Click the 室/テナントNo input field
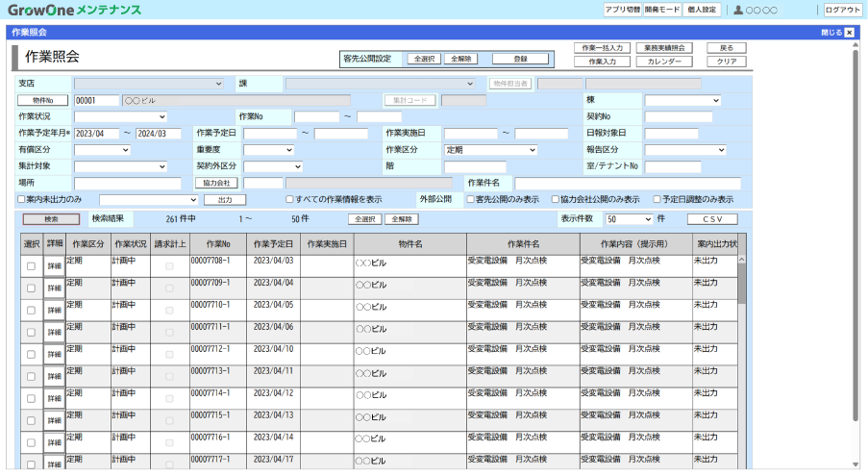 673,166
